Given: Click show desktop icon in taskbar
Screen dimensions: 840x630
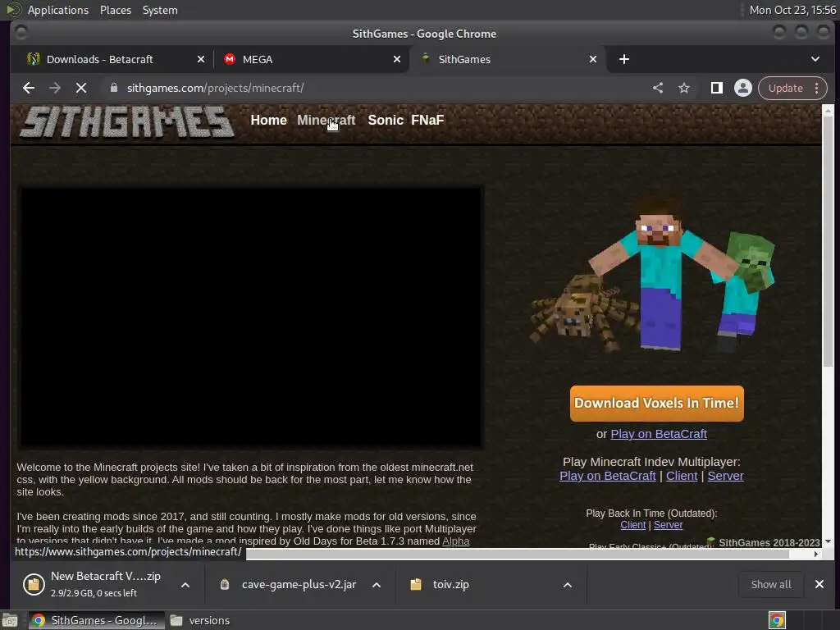Looking at the screenshot, I should tap(10, 620).
